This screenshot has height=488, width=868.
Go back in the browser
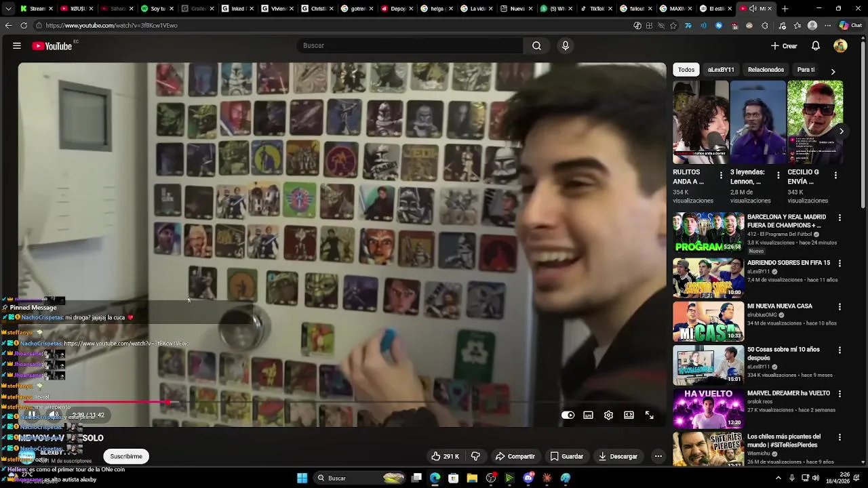coord(8,25)
